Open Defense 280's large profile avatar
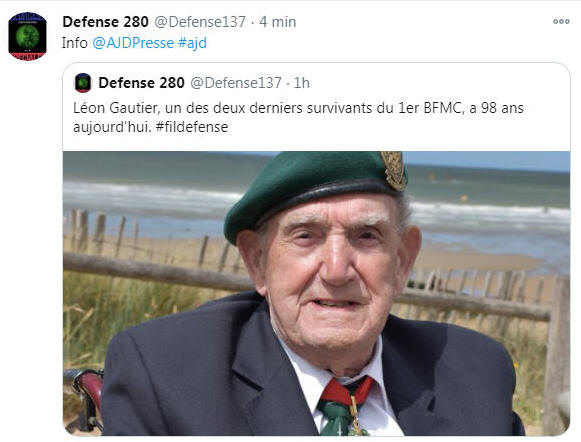The image size is (581, 442). point(27,36)
